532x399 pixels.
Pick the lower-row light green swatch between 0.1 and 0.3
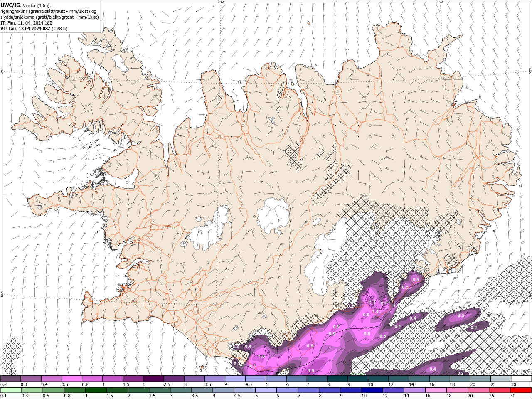11,390
